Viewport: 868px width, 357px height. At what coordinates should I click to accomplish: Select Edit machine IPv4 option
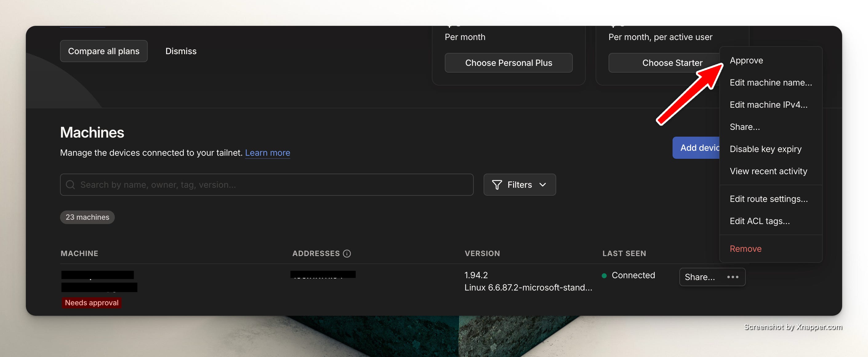click(x=768, y=105)
